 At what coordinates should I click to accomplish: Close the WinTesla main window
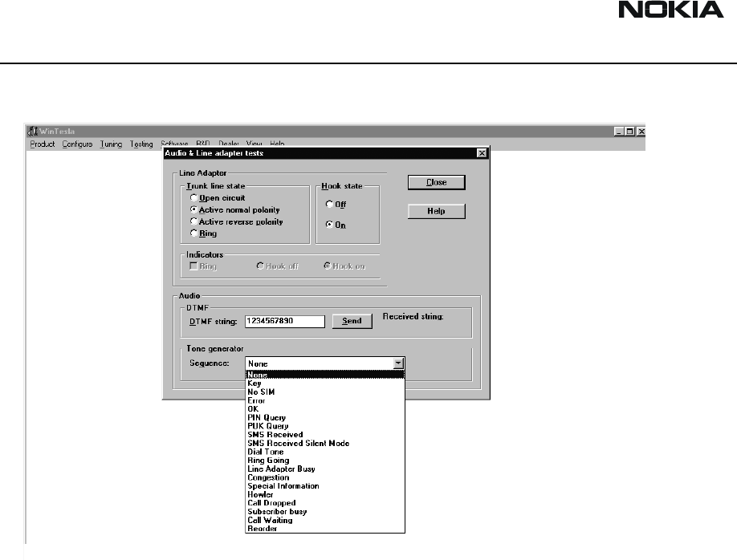coord(641,132)
